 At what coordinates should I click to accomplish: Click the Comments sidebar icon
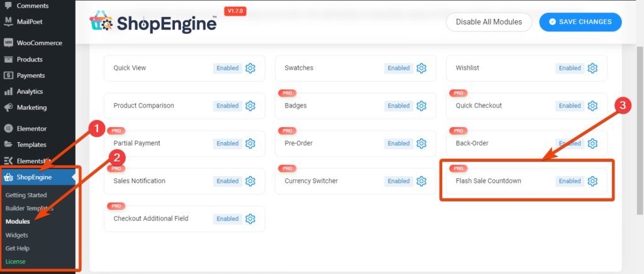point(8,6)
